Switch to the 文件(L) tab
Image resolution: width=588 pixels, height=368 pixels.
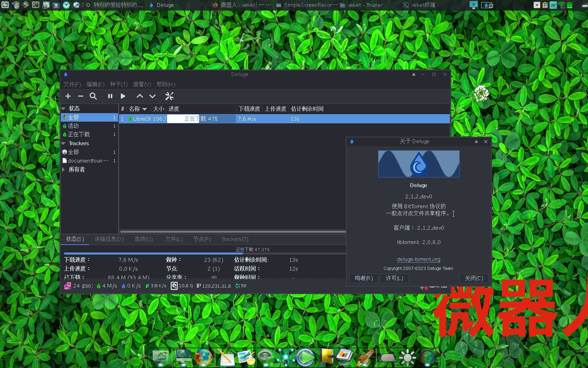[x=174, y=239]
